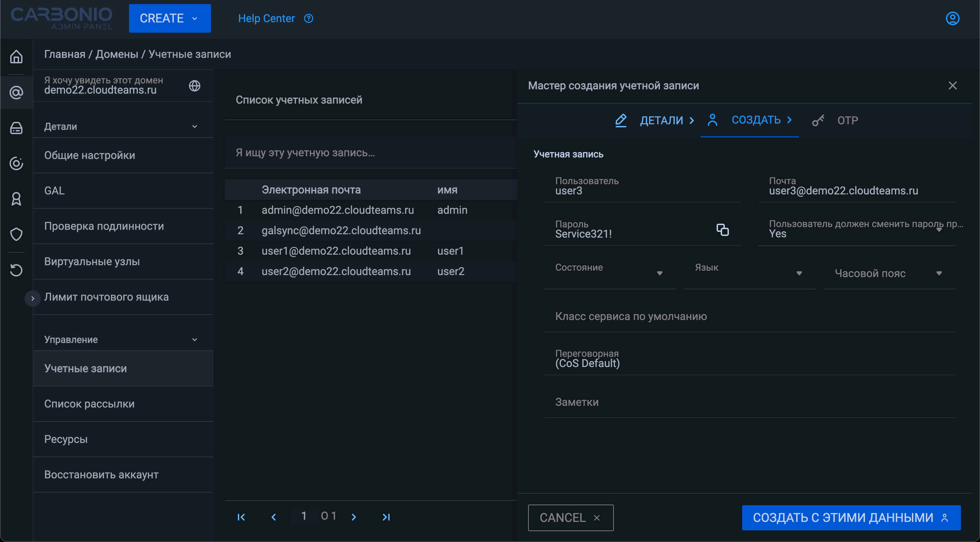Open the Domains @ sidebar icon
This screenshot has width=980, height=542.
click(16, 93)
